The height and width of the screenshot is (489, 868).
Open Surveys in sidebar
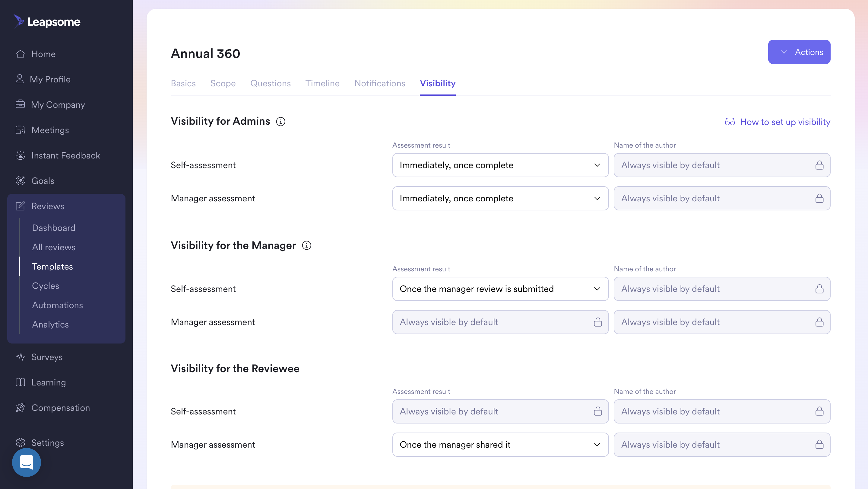[47, 357]
